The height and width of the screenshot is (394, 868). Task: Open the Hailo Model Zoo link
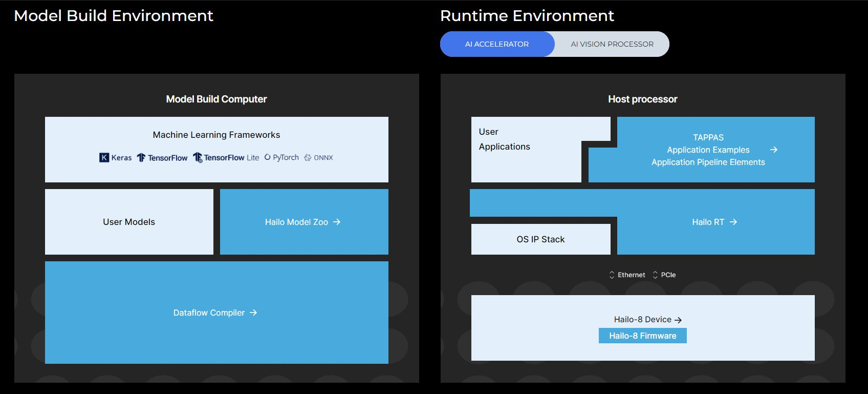tap(296, 222)
